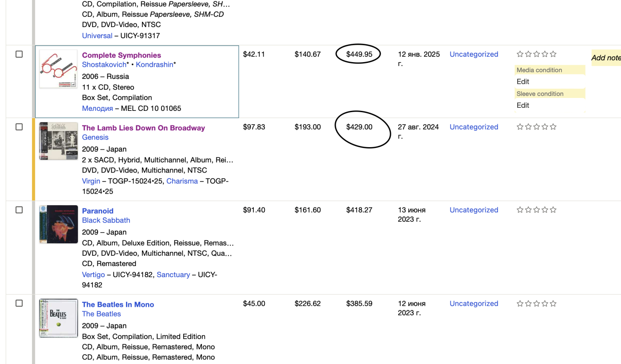Rate Beatles In Mono four stars

(545, 303)
